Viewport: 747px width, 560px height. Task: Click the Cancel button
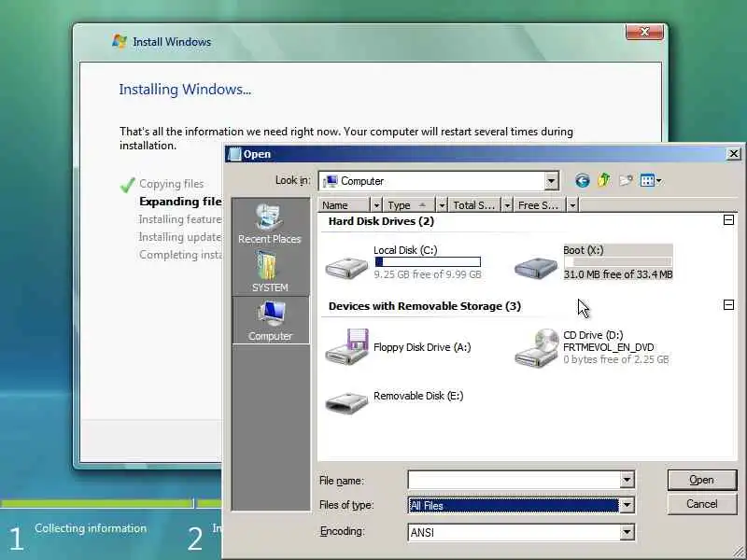[x=702, y=504]
